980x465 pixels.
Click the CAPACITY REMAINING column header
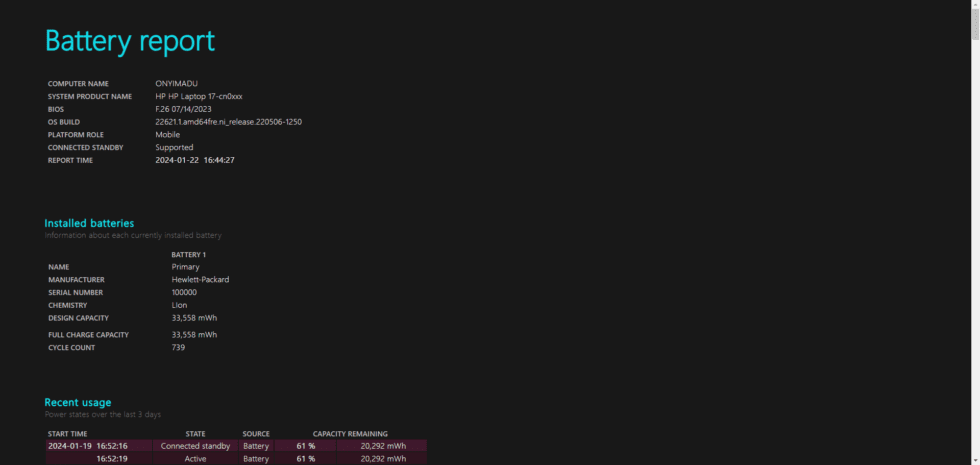click(350, 434)
